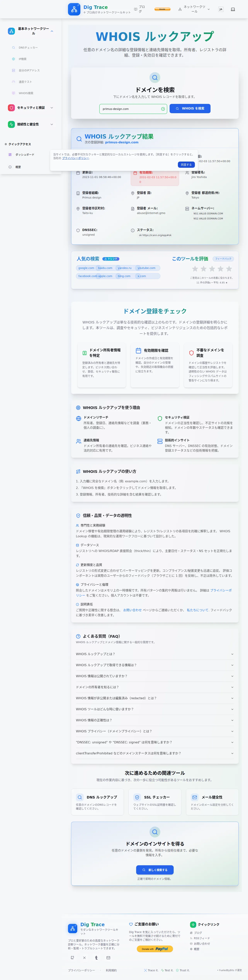Follow the お問い合わせ link in the transparency section
The width and height of the screenshot is (248, 980).
tap(132, 610)
